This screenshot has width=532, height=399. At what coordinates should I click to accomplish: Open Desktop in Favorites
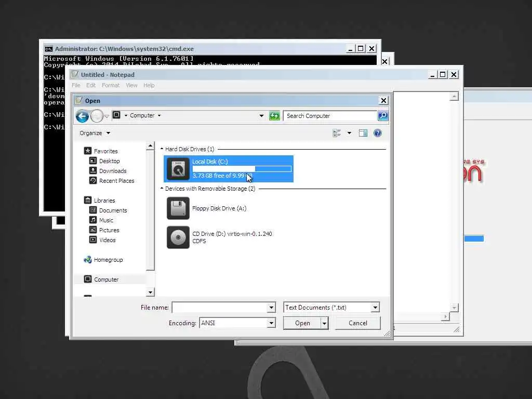[x=109, y=161]
